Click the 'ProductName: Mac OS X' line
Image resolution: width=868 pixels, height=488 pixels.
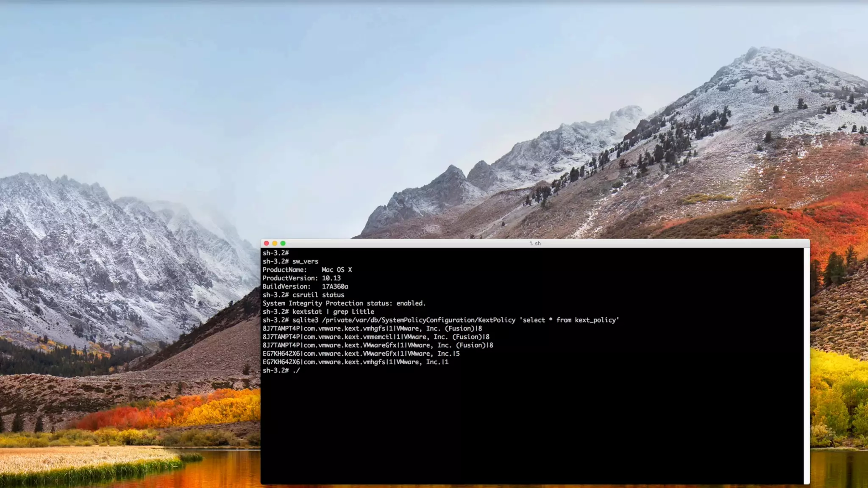[x=307, y=270]
